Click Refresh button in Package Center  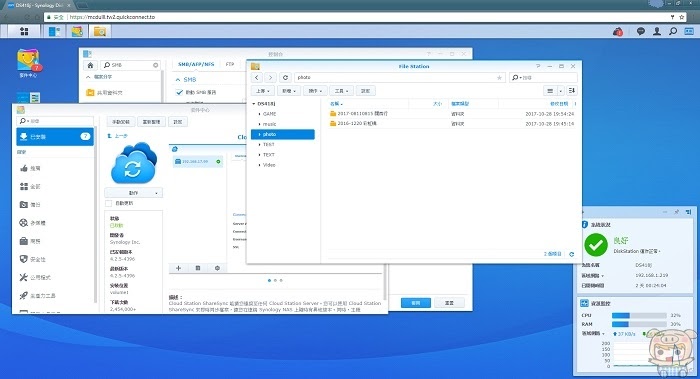(151, 122)
